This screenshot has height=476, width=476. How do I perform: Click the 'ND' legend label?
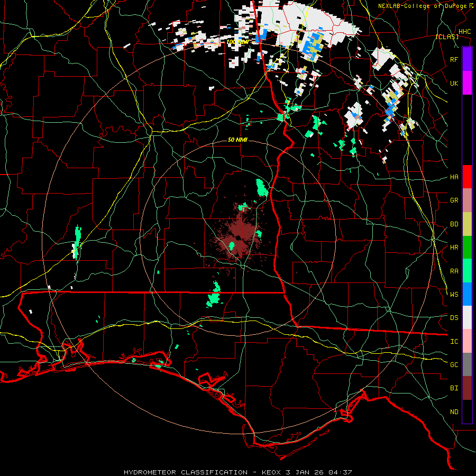454,412
